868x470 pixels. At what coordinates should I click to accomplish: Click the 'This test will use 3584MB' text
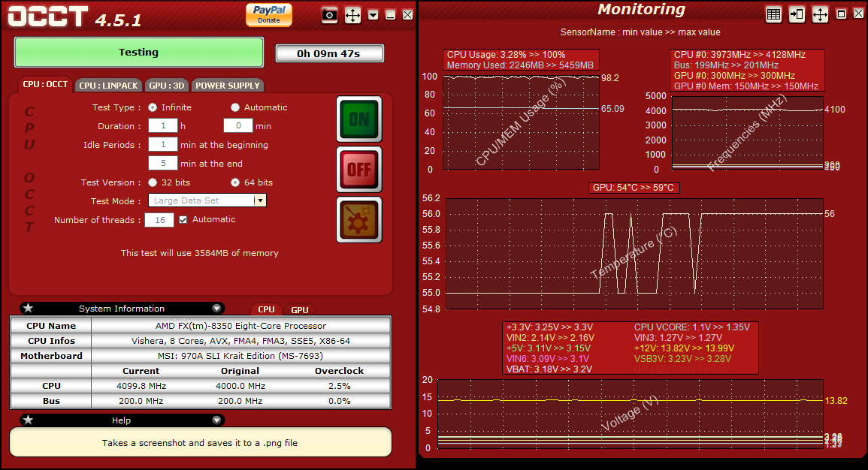tap(199, 253)
